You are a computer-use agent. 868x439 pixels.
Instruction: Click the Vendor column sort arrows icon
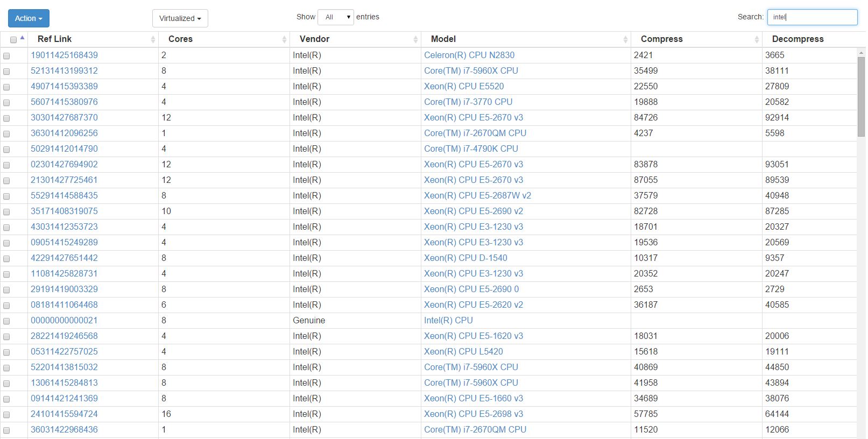[x=415, y=39]
